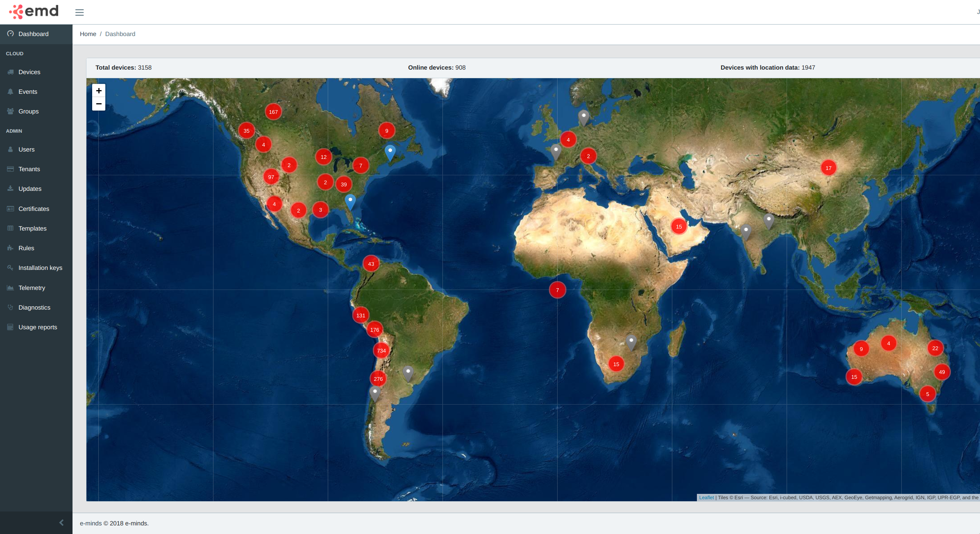980x534 pixels.
Task: Open Certificates page from sidebar
Action: 34,209
